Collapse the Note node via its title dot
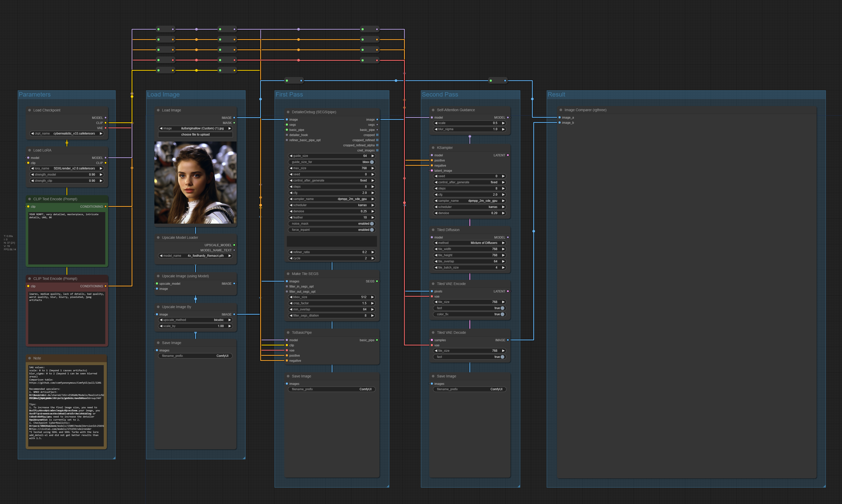 pos(30,358)
